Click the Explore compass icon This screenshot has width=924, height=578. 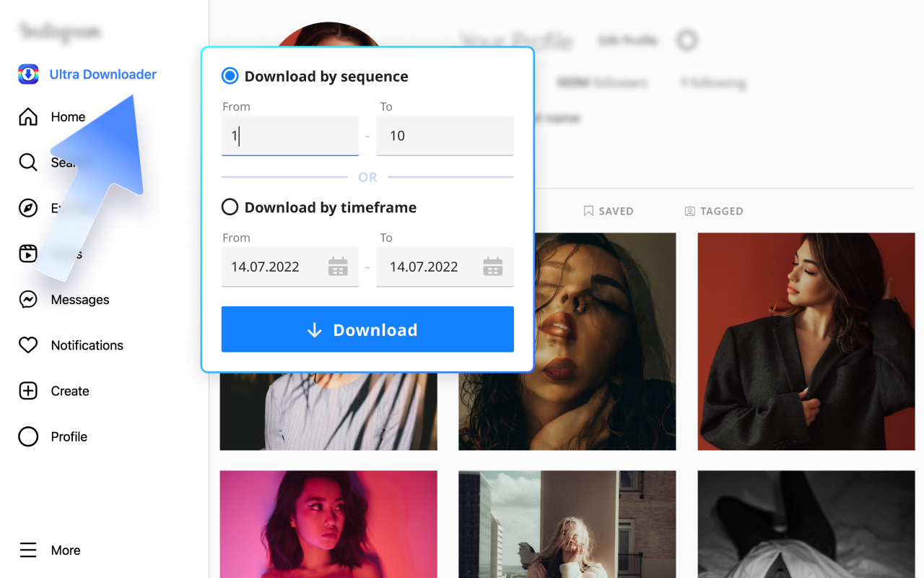pos(27,207)
